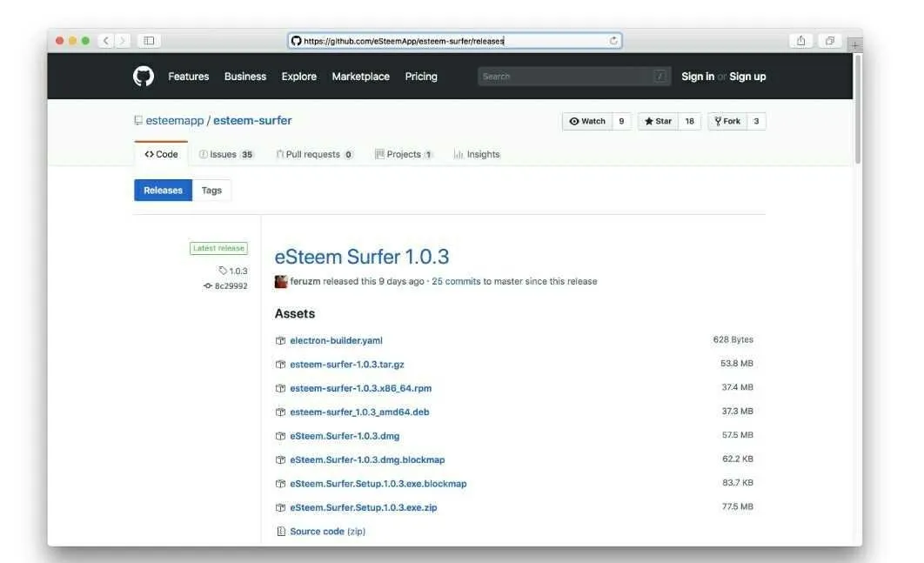Open the esteemapp owner link

coord(174,120)
